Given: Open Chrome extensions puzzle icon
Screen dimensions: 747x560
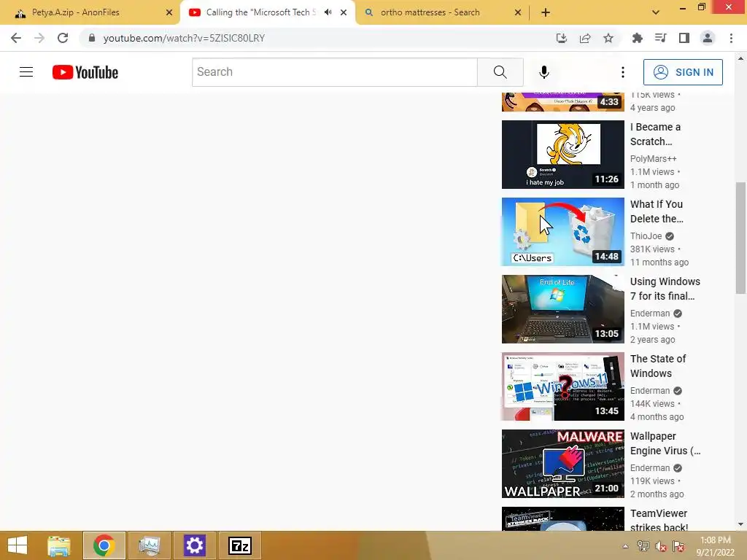Looking at the screenshot, I should point(637,38).
